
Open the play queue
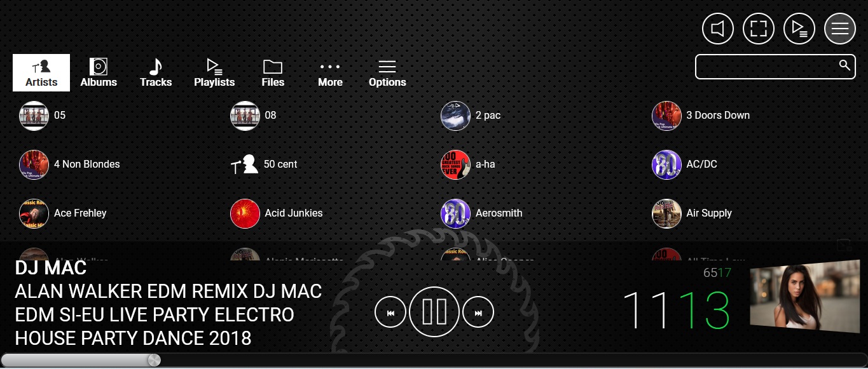799,29
